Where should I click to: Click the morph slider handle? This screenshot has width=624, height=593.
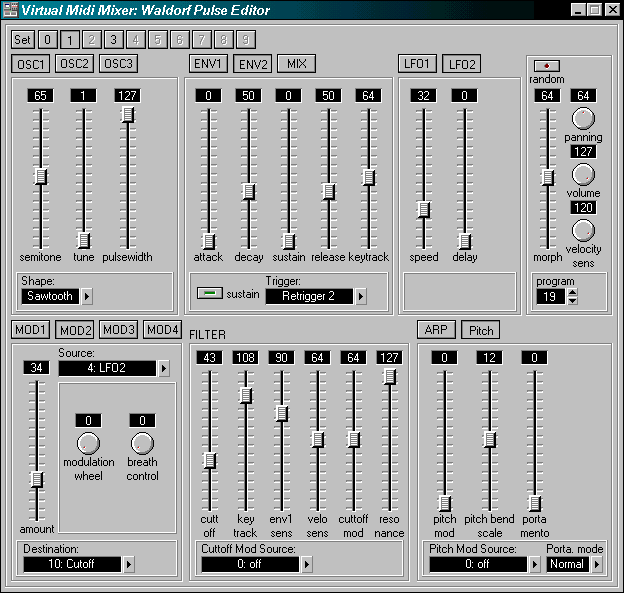[x=548, y=178]
